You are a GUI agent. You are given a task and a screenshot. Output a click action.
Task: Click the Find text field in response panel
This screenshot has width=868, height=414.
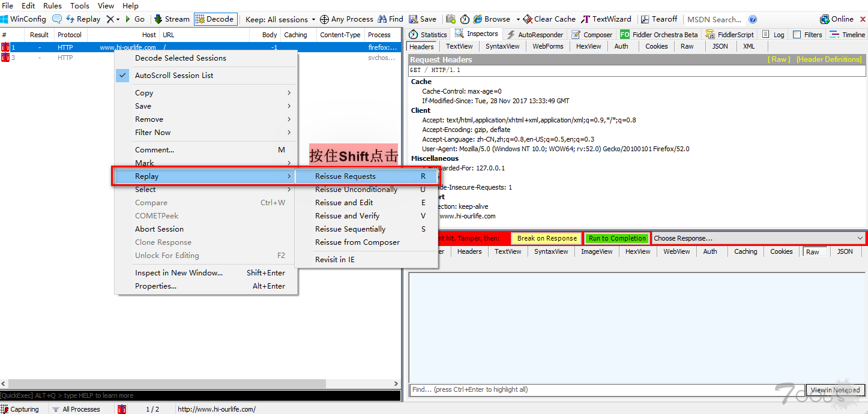(x=606, y=389)
